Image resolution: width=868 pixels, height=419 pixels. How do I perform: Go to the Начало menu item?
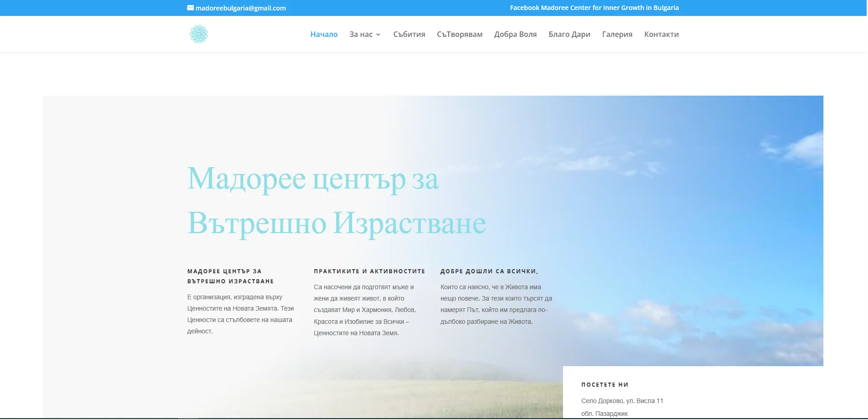[324, 34]
